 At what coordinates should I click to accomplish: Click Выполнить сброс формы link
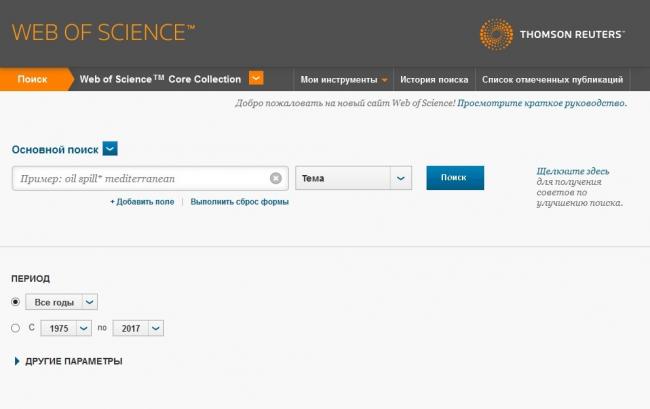coord(240,202)
